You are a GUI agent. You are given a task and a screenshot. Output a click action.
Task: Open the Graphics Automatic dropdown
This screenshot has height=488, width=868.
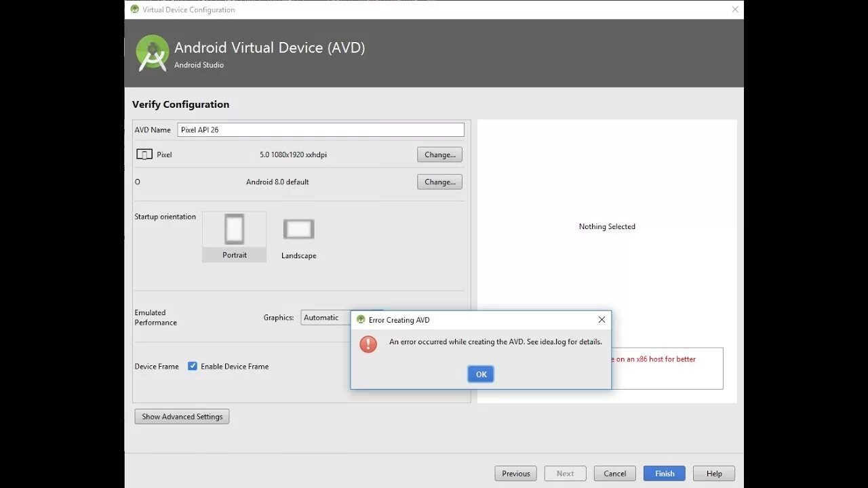coord(325,317)
